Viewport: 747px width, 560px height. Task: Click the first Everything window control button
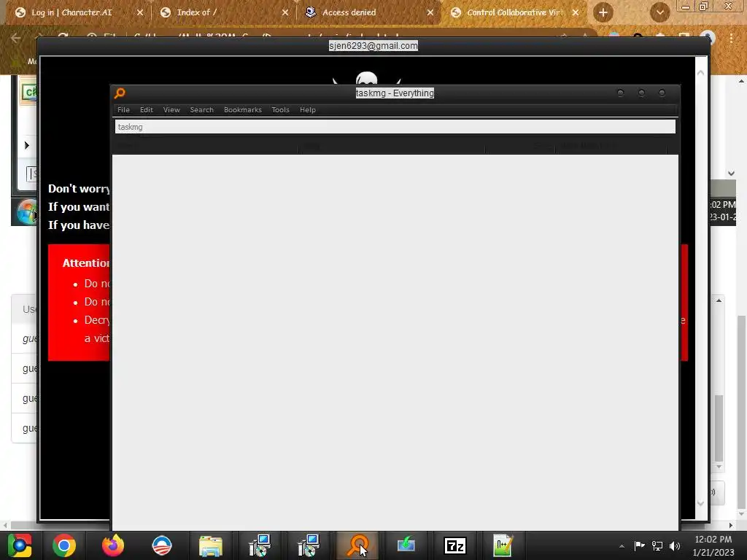pos(620,93)
